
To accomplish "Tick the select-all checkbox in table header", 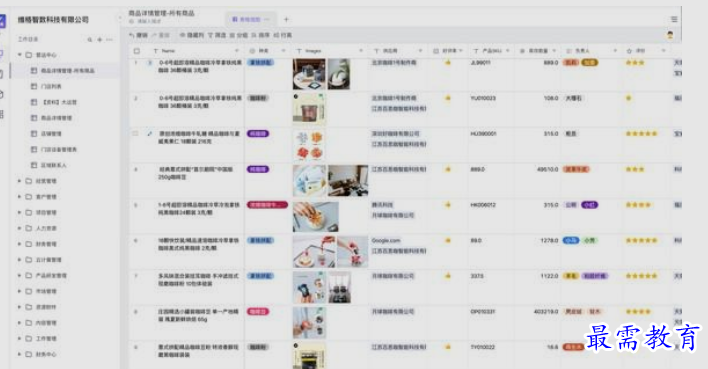I will (x=137, y=51).
